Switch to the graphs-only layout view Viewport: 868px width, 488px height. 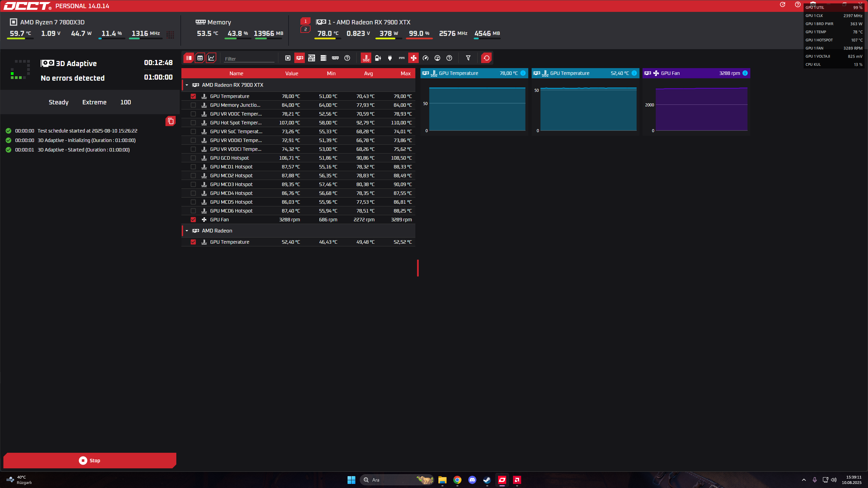211,58
